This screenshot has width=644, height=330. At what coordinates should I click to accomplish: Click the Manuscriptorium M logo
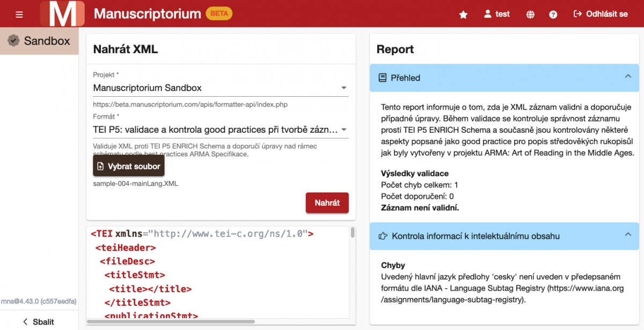[62, 14]
